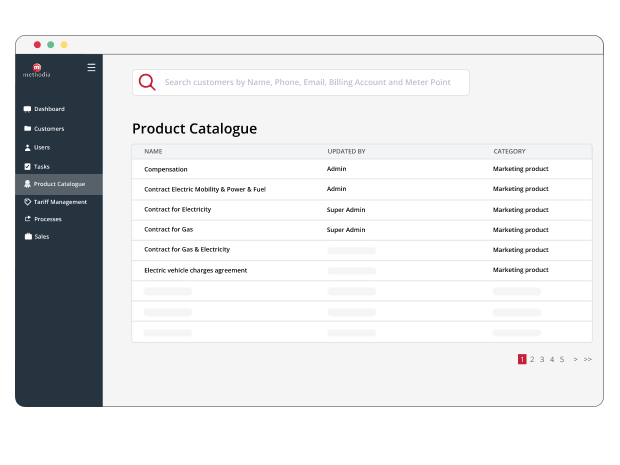Jump to last page with double arrow
Viewport: 620px width, 465px height.
(x=588, y=359)
